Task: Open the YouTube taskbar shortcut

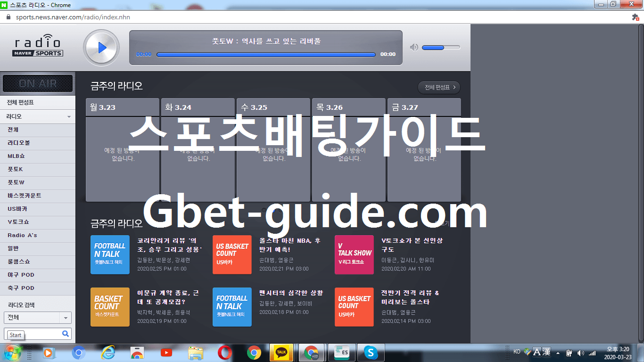Action: [x=166, y=353]
